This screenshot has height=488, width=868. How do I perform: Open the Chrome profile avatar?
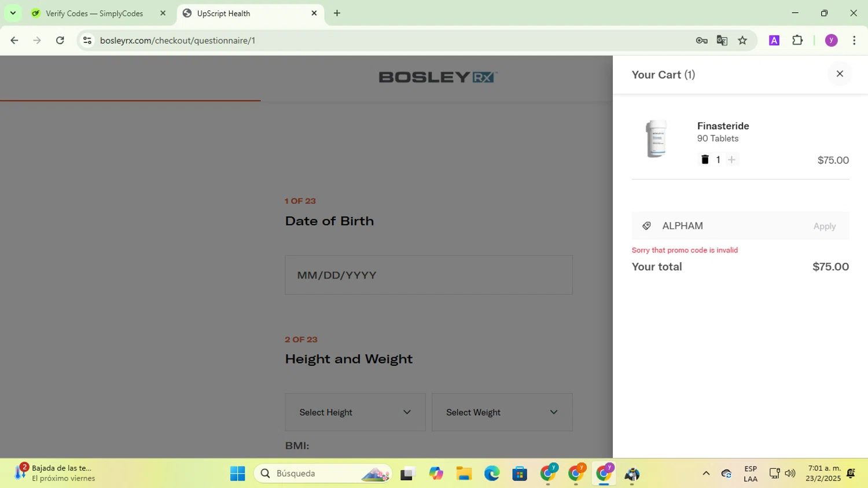[832, 41]
